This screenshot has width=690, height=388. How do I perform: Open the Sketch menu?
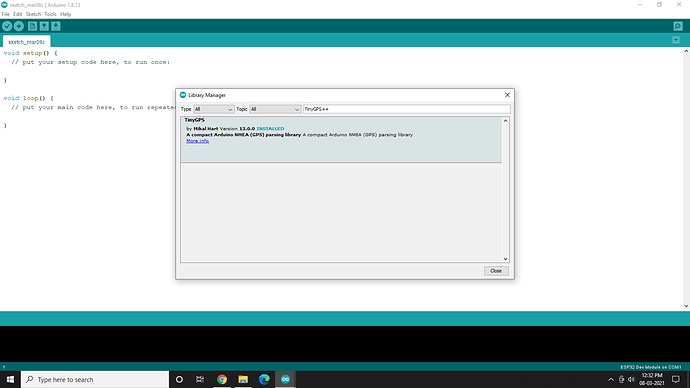(33, 14)
